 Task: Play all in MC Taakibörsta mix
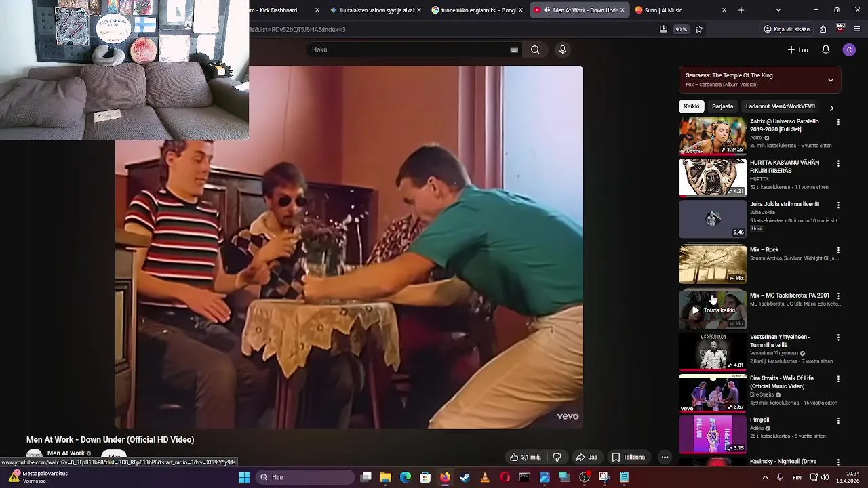[713, 310]
